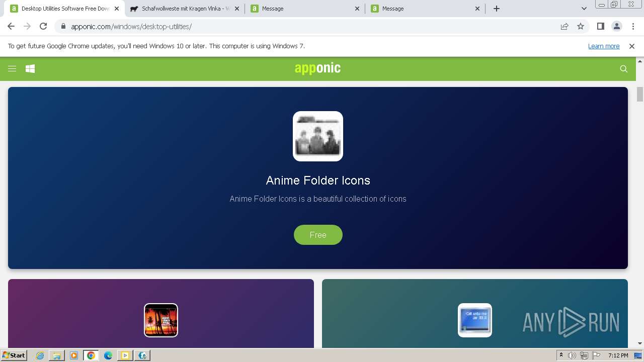Viewport: 644px width, 362px height.
Task: Click the blue monitor app icon
Action: point(475,320)
